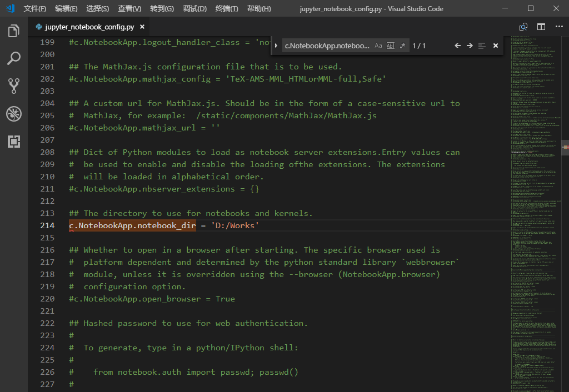569x392 pixels.
Task: Click the minimap code overview
Action: coord(535,214)
